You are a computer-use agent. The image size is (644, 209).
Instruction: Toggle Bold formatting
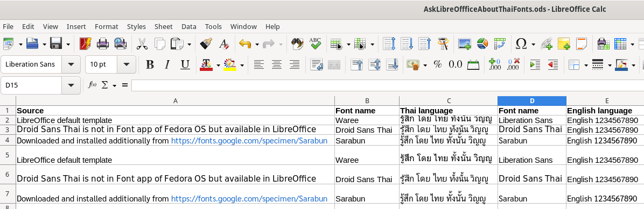coord(150,64)
